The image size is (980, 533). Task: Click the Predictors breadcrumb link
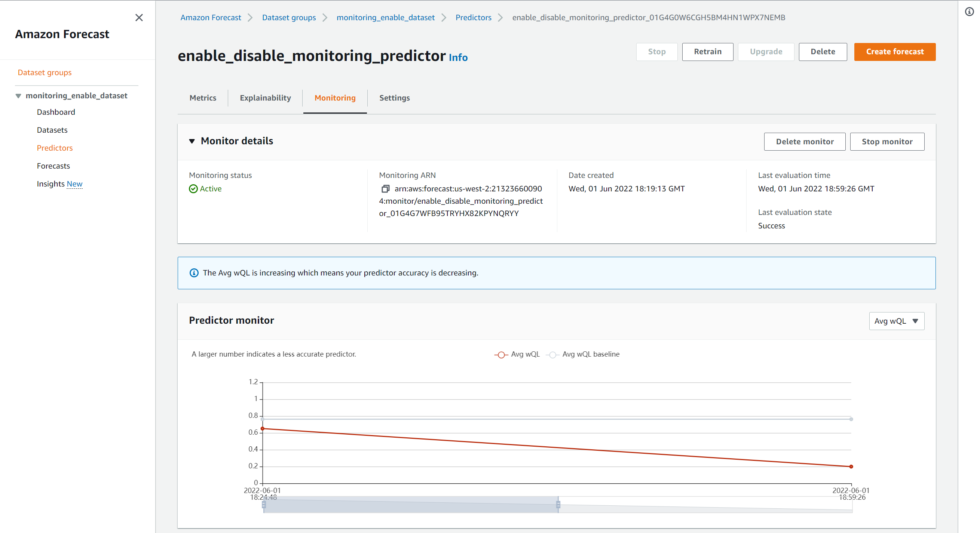tap(473, 18)
